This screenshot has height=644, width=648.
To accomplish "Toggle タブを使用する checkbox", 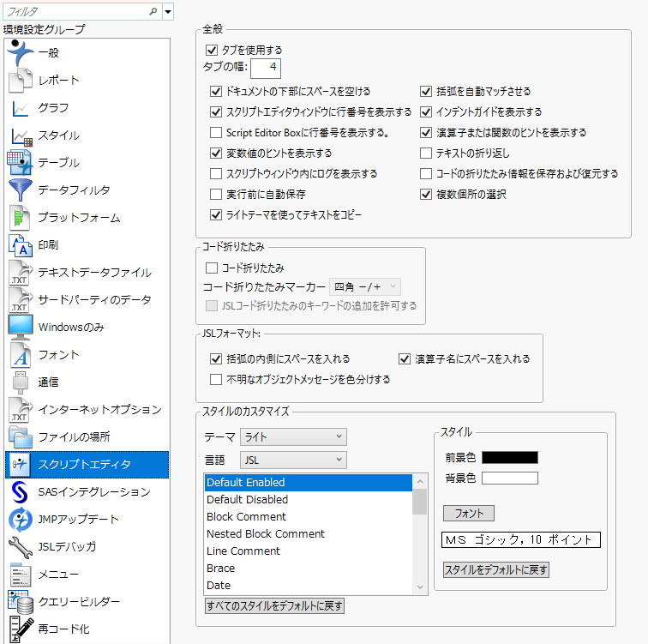I will (x=212, y=50).
